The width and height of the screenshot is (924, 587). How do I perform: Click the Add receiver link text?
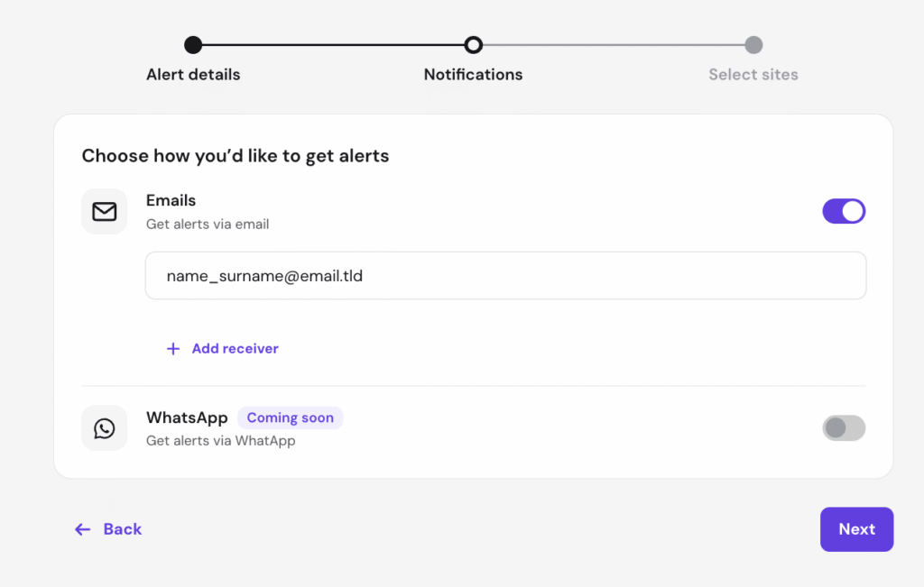pos(235,349)
